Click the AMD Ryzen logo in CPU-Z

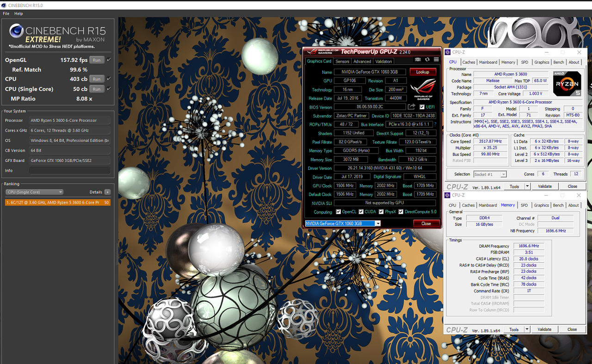coord(567,84)
